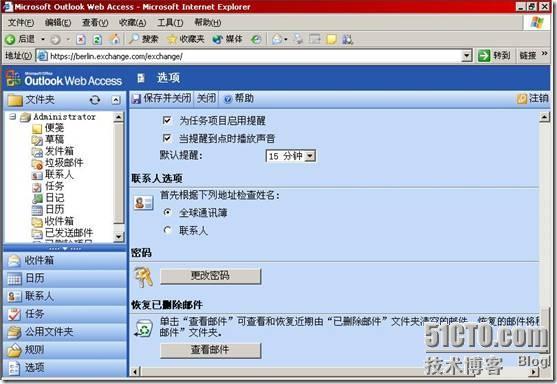Open 帮助 help in options toolbar
The width and height of the screenshot is (557, 384).
(x=239, y=98)
